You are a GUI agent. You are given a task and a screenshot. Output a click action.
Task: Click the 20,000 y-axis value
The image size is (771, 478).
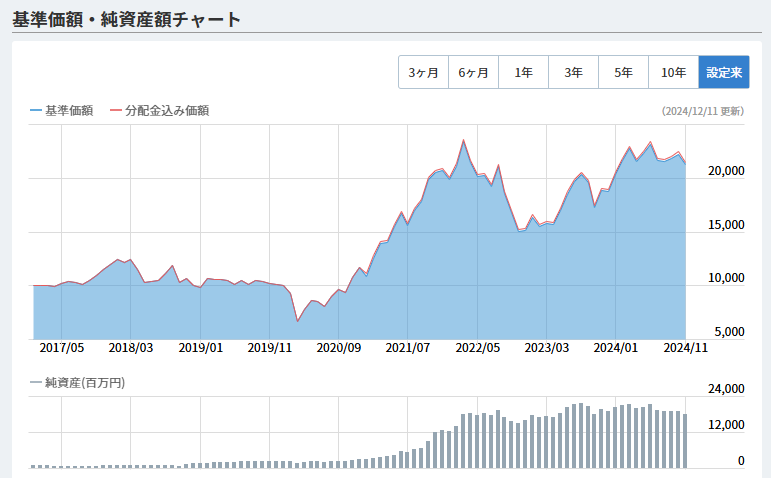click(x=726, y=171)
